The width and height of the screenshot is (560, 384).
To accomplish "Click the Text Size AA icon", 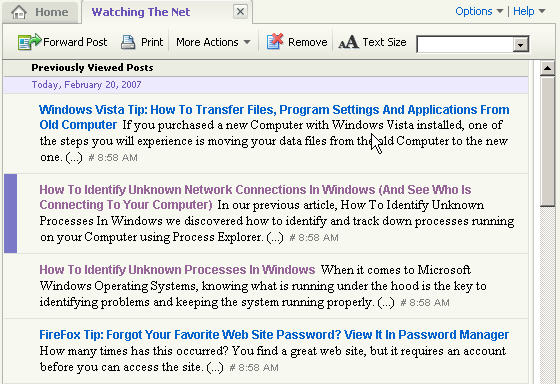I will [348, 42].
